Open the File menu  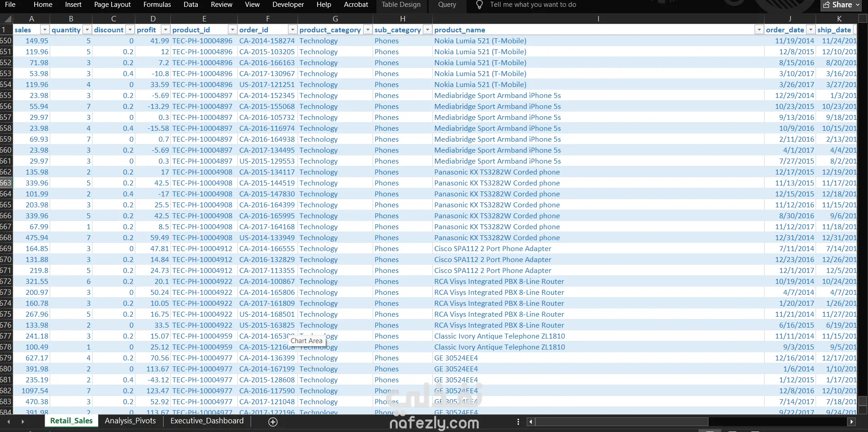click(10, 5)
